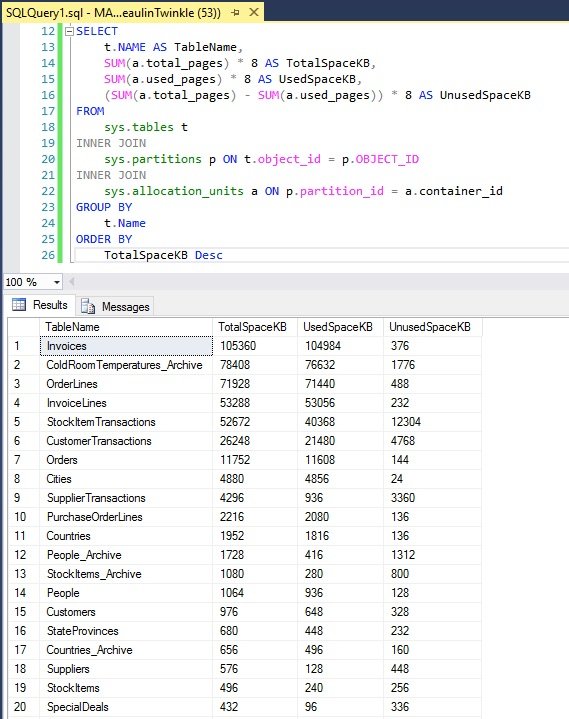Image resolution: width=569 pixels, height=719 pixels.
Task: Select row header 1 in results
Action: click(x=24, y=346)
